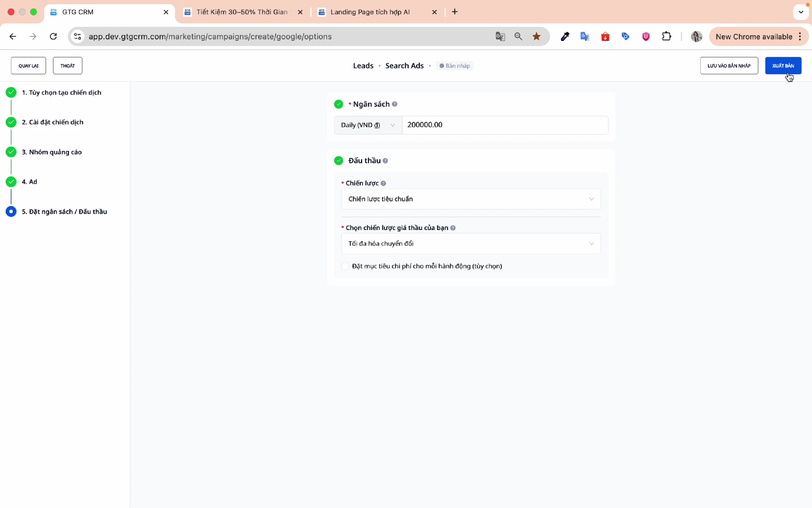
Task: Switch to the Landing Page tích hợp AI tab
Action: pos(370,12)
